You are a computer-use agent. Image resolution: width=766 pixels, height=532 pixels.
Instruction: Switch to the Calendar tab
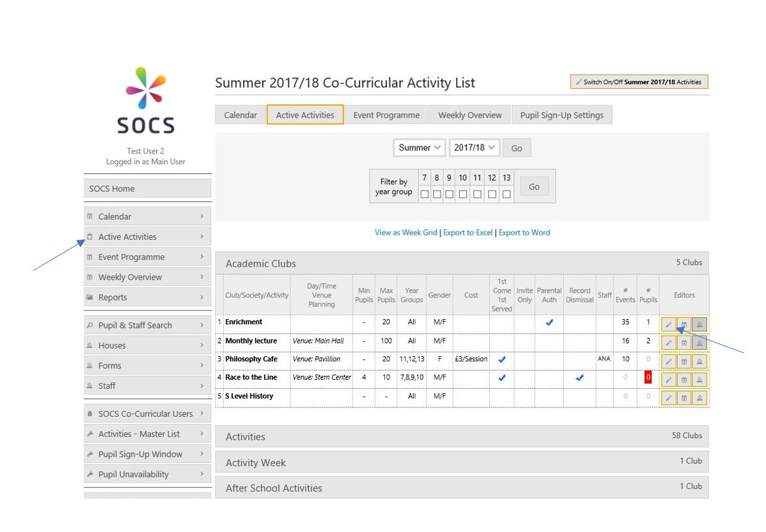pos(240,115)
